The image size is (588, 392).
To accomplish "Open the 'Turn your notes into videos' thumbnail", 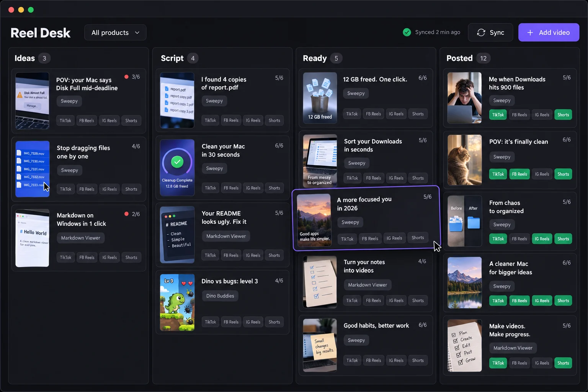I will tap(320, 282).
